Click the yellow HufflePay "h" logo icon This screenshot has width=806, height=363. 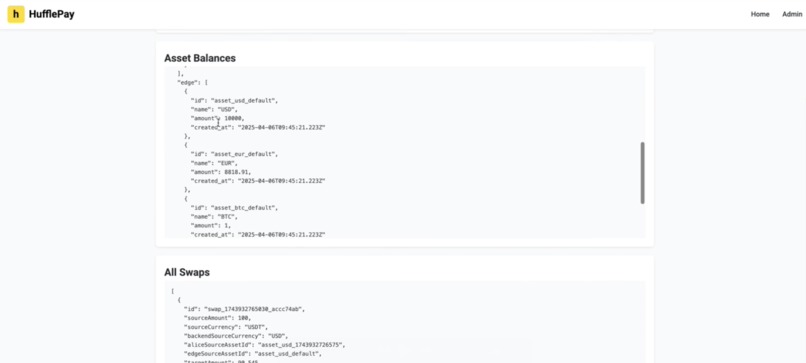(x=15, y=14)
